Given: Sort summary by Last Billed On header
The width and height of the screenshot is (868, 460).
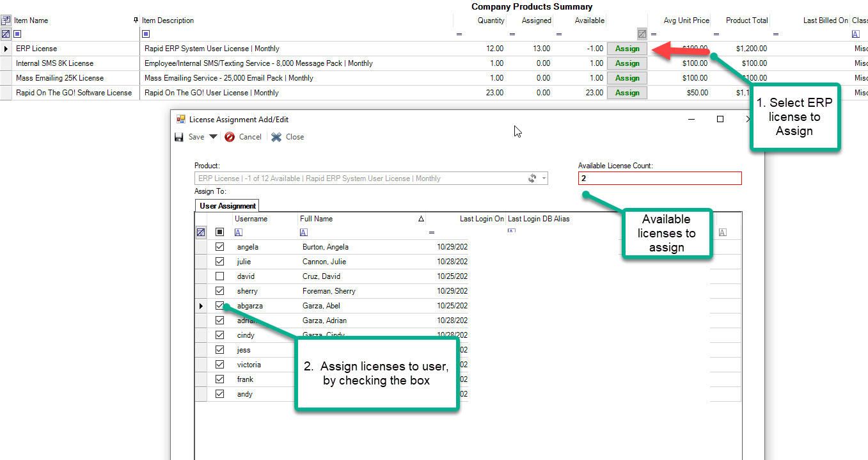Looking at the screenshot, I should point(826,20).
